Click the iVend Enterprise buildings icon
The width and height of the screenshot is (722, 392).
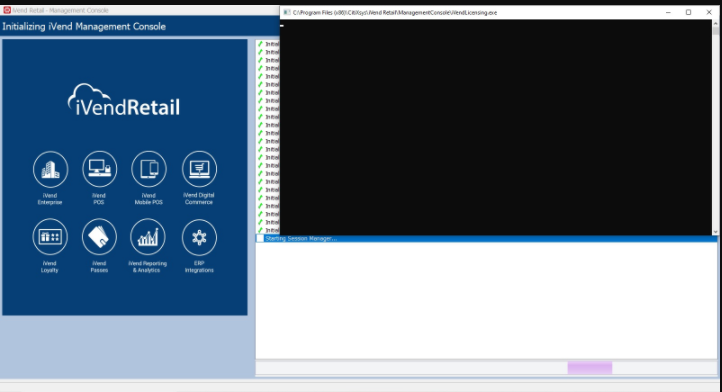point(50,169)
